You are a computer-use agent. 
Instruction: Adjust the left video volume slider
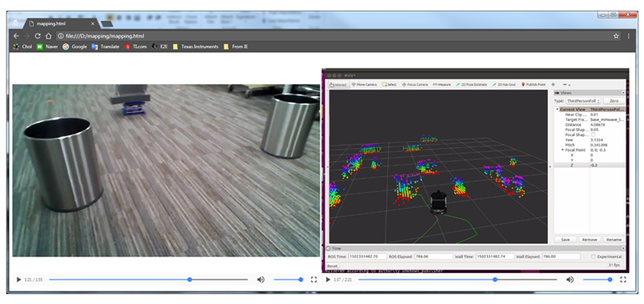[289, 280]
